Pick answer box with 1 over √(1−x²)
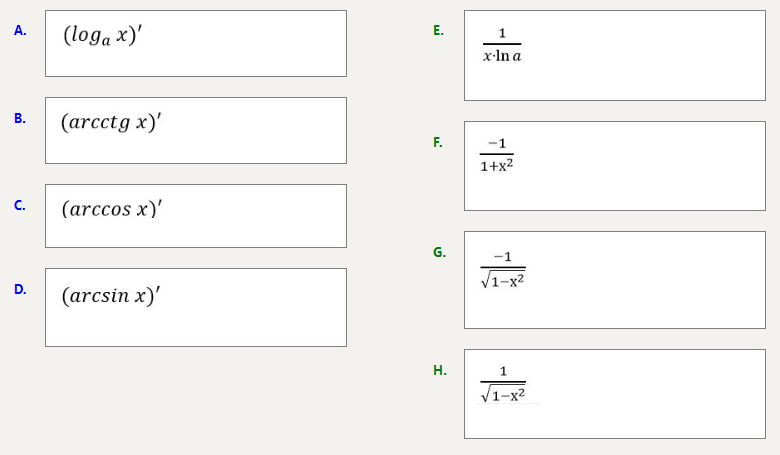This screenshot has width=780, height=455. pos(614,394)
